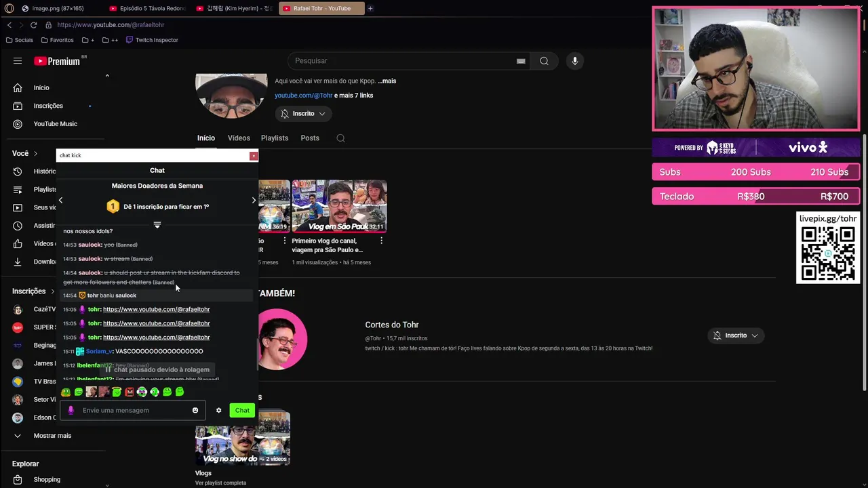Click the livepix QR code
This screenshot has height=488, width=868.
[x=828, y=254]
